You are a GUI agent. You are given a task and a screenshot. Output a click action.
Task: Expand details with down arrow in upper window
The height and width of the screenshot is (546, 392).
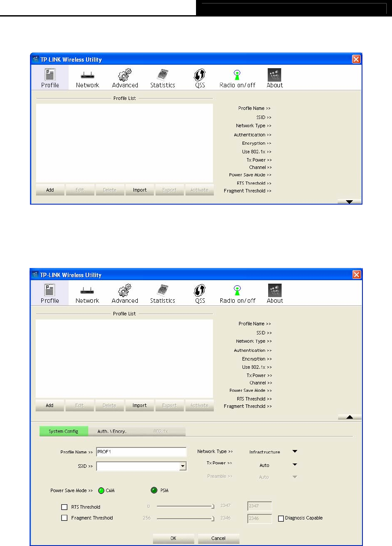point(349,202)
